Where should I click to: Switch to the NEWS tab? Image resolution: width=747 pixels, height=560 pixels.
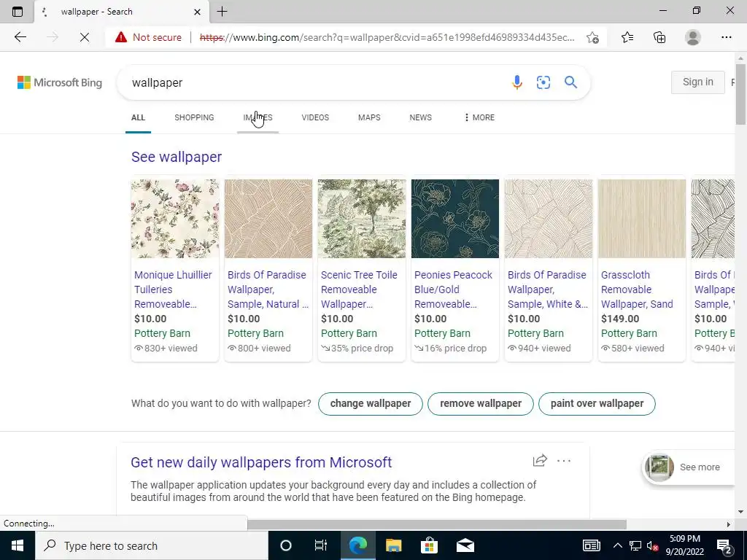tap(421, 117)
